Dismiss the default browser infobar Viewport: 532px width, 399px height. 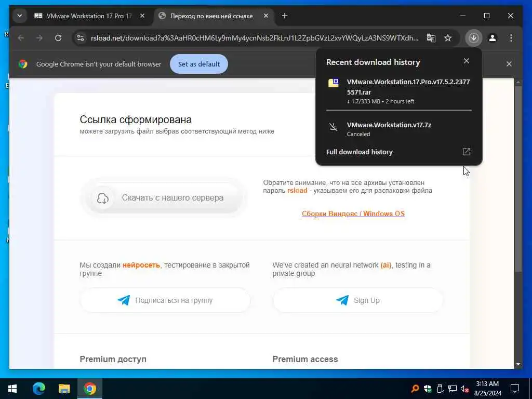click(509, 64)
